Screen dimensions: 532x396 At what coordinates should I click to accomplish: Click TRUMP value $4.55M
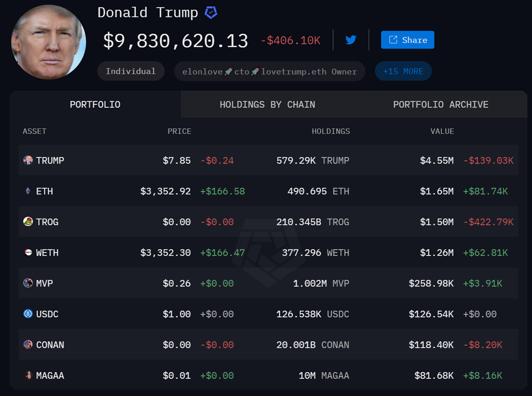pos(437,161)
